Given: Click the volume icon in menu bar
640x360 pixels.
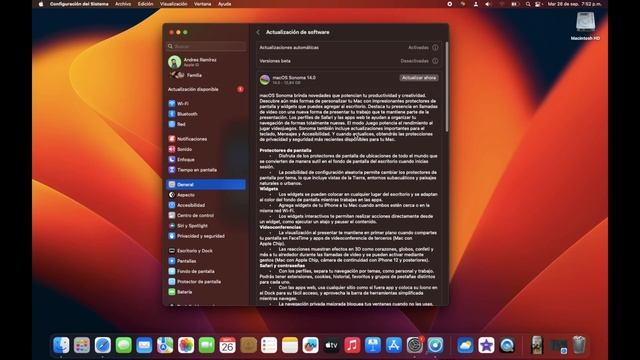Looking at the screenshot, I should [488, 4].
